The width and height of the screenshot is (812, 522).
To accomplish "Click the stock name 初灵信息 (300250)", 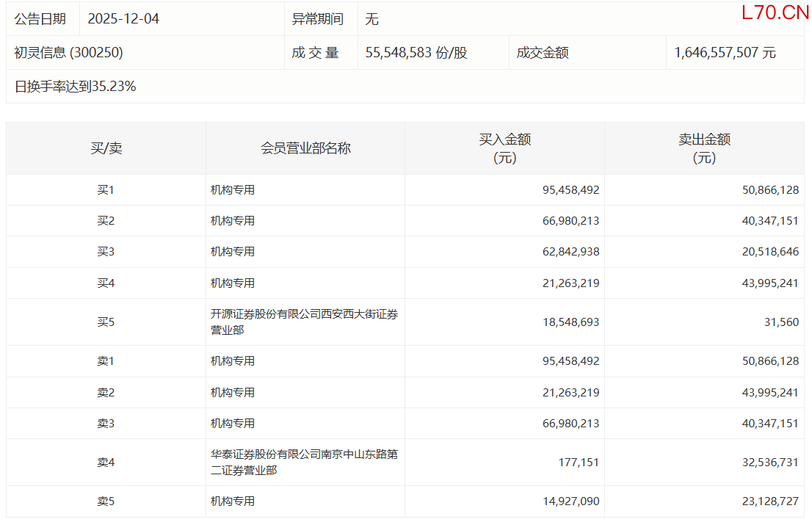I will coord(69,53).
